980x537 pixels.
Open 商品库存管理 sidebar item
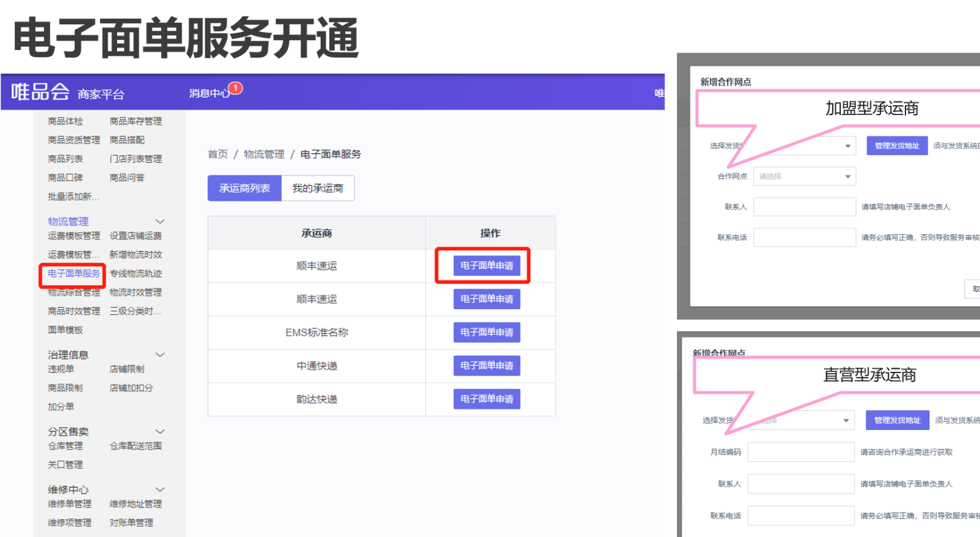[x=136, y=121]
